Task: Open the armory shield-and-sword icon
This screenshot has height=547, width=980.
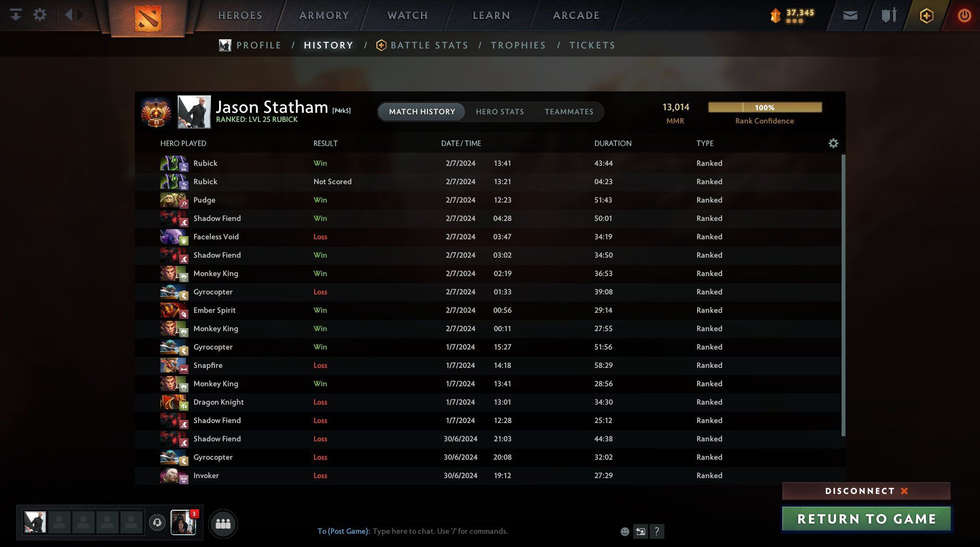Action: (x=889, y=15)
